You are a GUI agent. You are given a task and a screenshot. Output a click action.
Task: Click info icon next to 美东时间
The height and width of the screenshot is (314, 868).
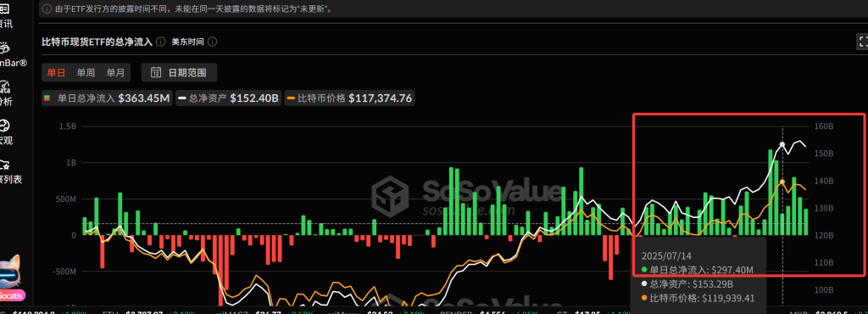tap(212, 42)
